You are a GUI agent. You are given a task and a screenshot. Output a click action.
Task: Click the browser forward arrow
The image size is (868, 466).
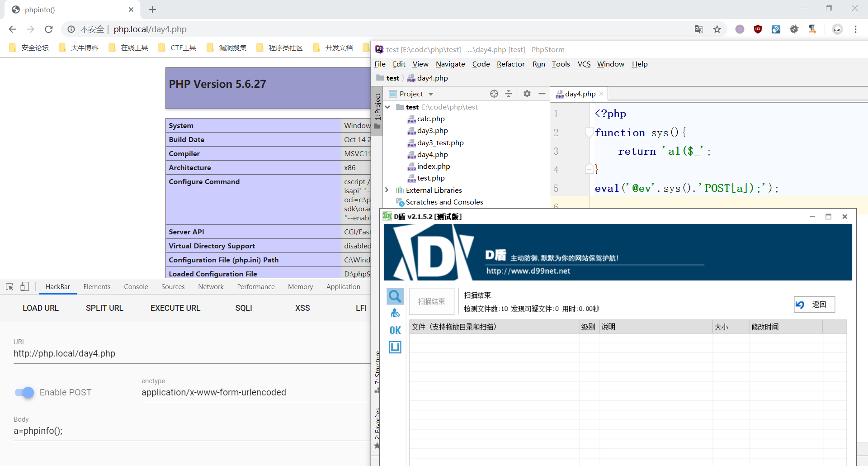click(x=30, y=29)
